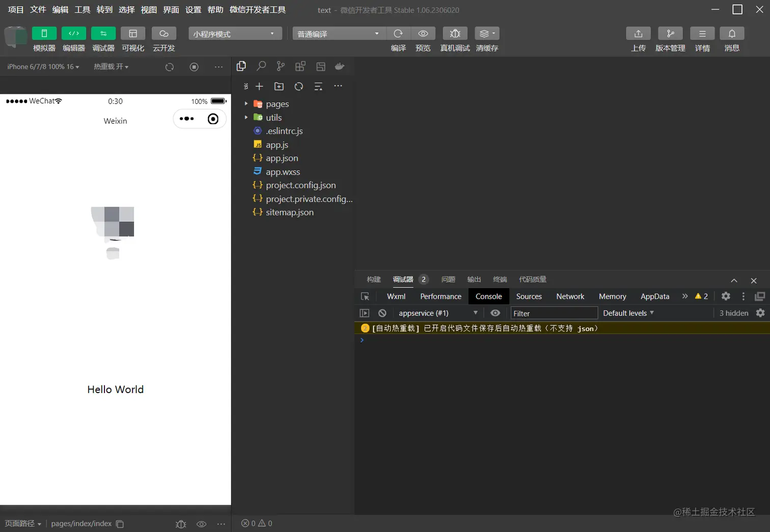This screenshot has width=770, height=532.
Task: Open the Default levels dropdown
Action: [628, 313]
